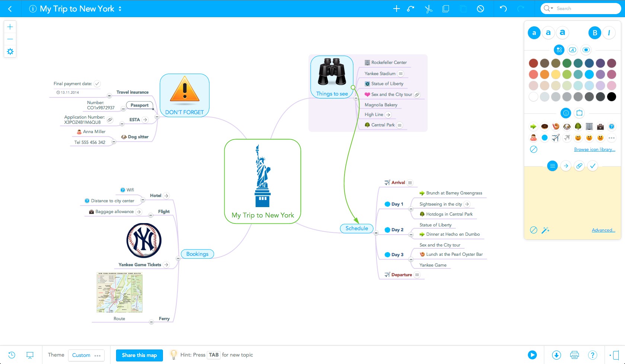Open Browse icon library link
Image resolution: width=625 pixels, height=364 pixels.
[594, 149]
